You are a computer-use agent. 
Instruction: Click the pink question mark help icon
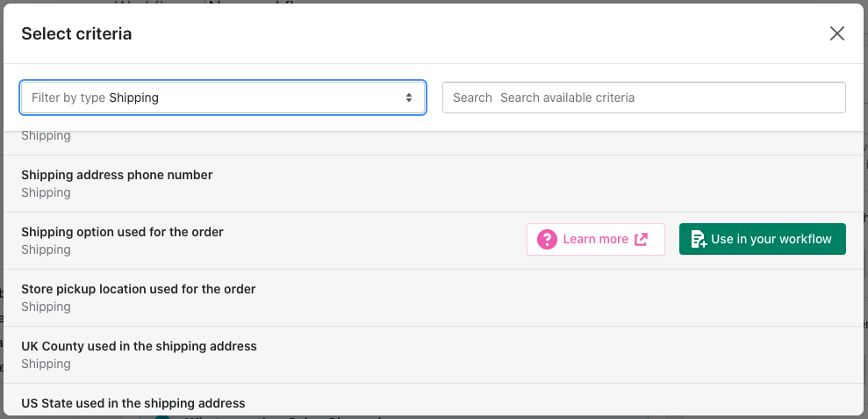click(x=547, y=240)
